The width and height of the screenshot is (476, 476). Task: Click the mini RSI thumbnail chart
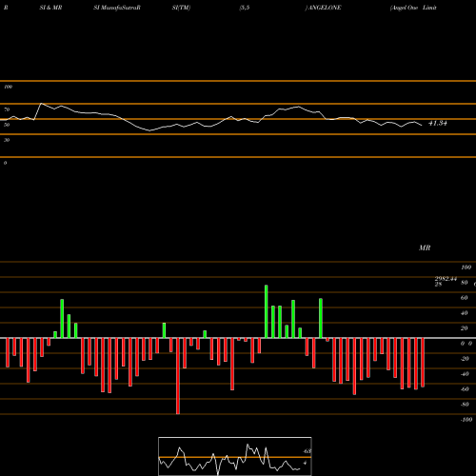pyautogui.click(x=235, y=456)
